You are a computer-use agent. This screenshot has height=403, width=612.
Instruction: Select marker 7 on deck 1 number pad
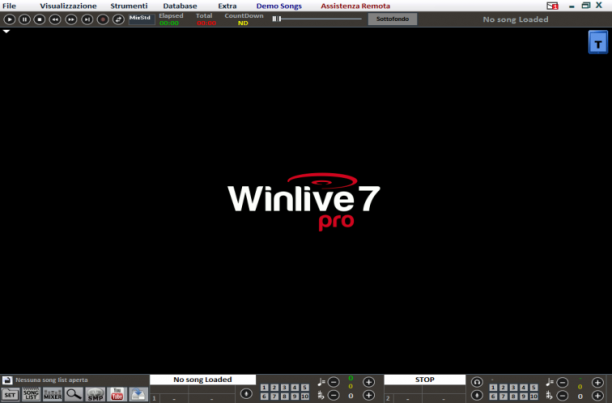[x=274, y=396]
